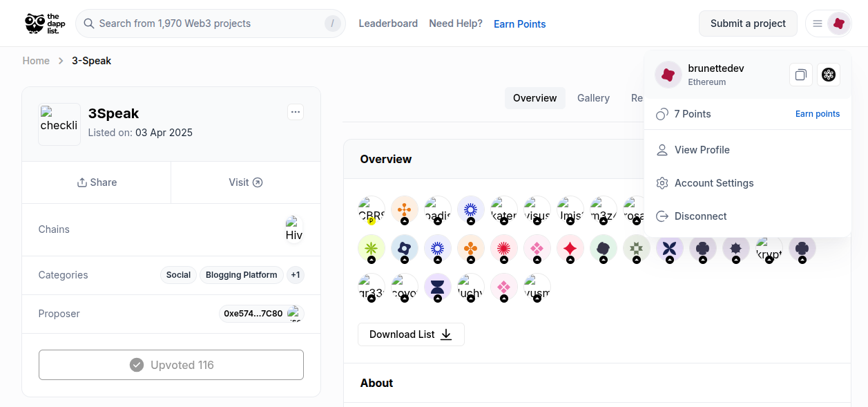Viewport: 868px width, 407px height.
Task: Select the Social category tag
Action: point(178,275)
